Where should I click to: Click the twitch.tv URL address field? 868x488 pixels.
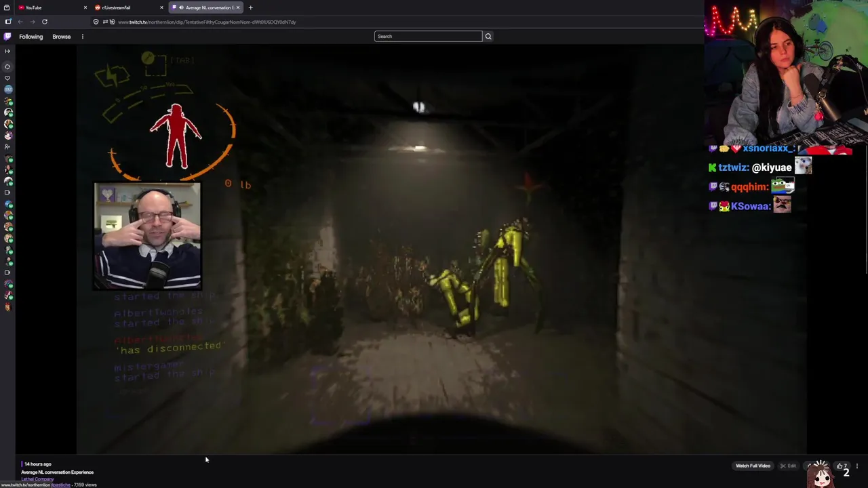pos(207,22)
